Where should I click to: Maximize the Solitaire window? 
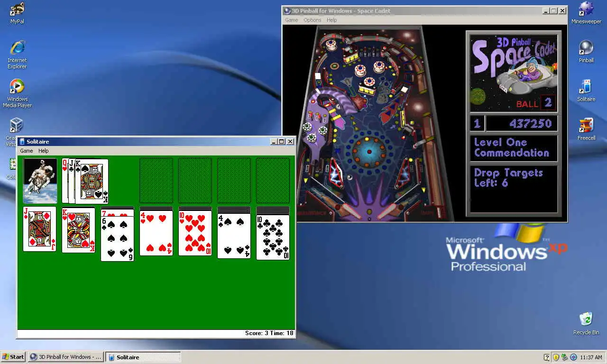[x=282, y=141]
